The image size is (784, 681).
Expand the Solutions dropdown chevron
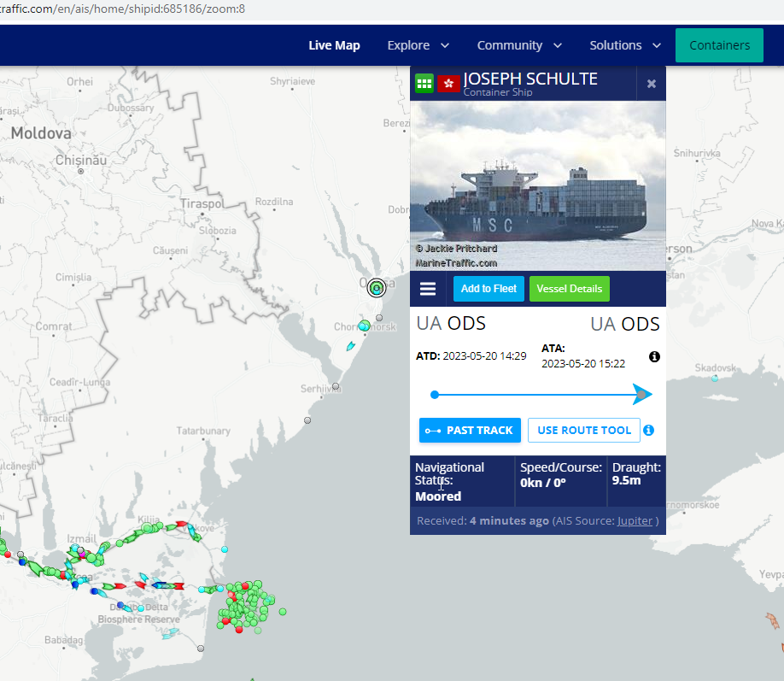pos(657,46)
